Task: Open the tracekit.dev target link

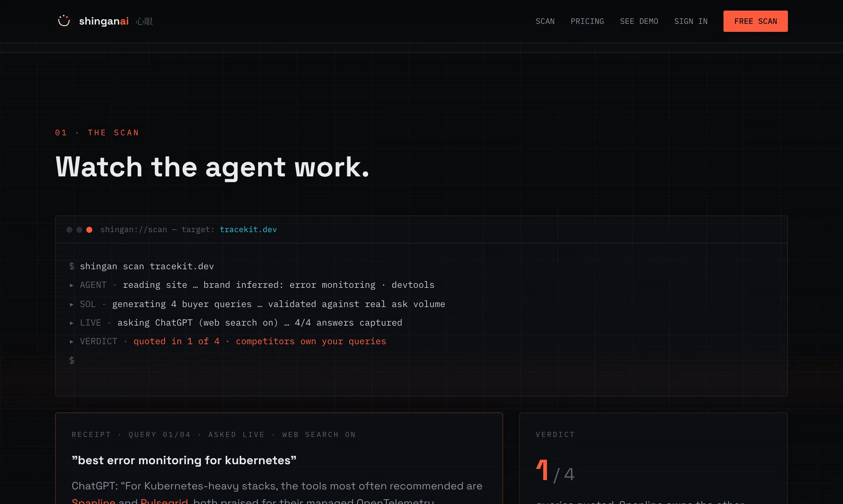Action: coord(248,229)
